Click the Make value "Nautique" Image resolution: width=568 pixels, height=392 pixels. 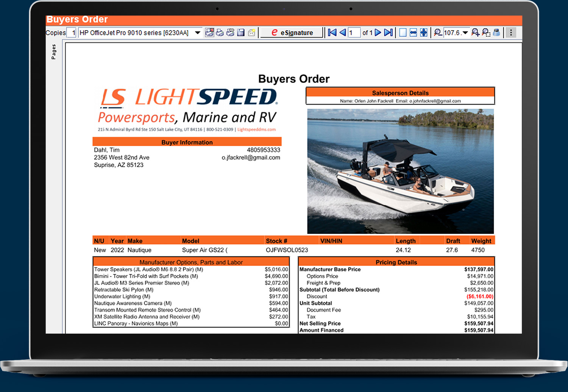tap(139, 250)
